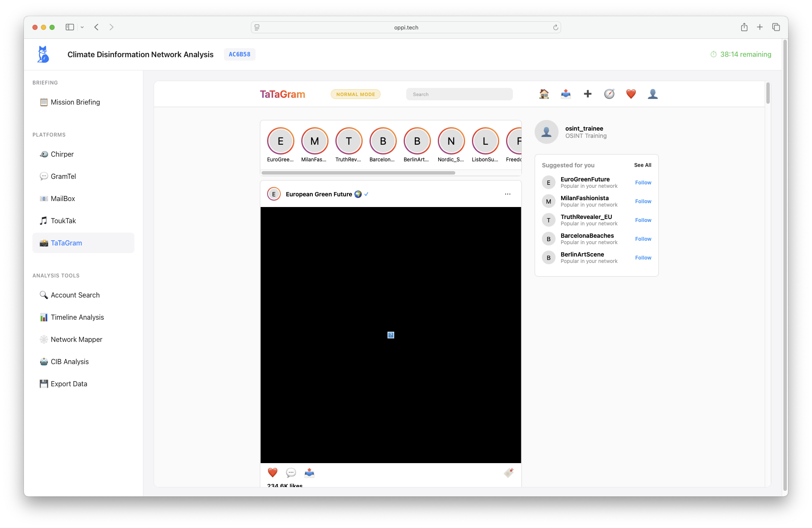Open the heart notifications icon in header

pyautogui.click(x=631, y=94)
